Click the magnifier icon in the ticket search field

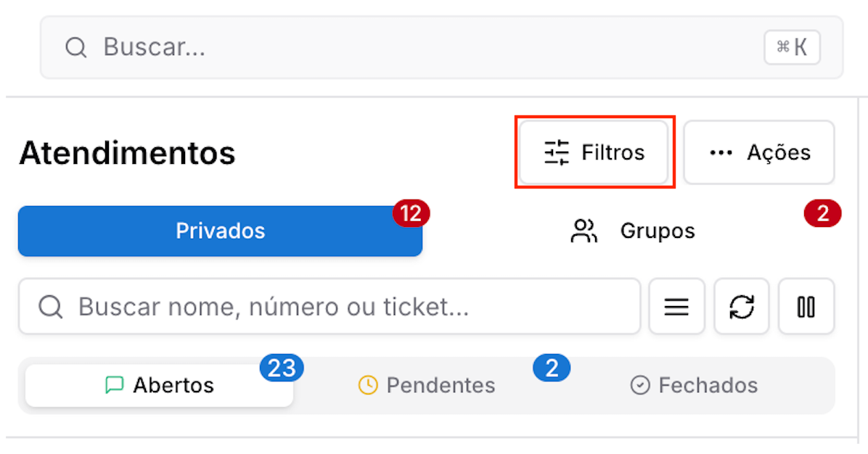[x=50, y=307]
